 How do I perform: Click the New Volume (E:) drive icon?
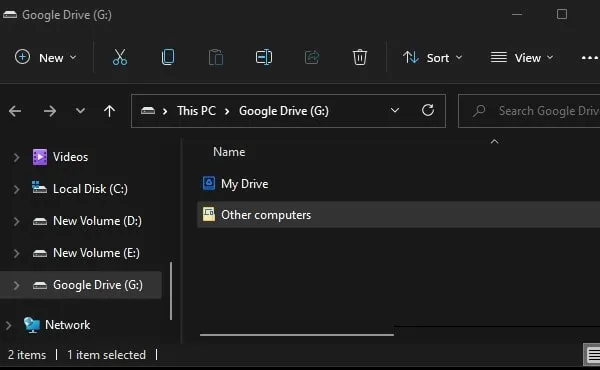tap(40, 253)
